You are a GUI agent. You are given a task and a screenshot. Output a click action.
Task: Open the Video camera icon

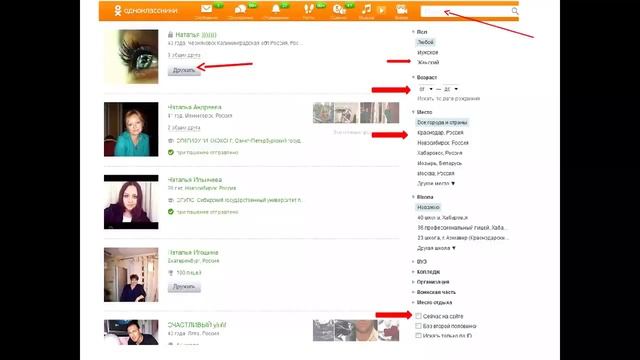coord(402,9)
